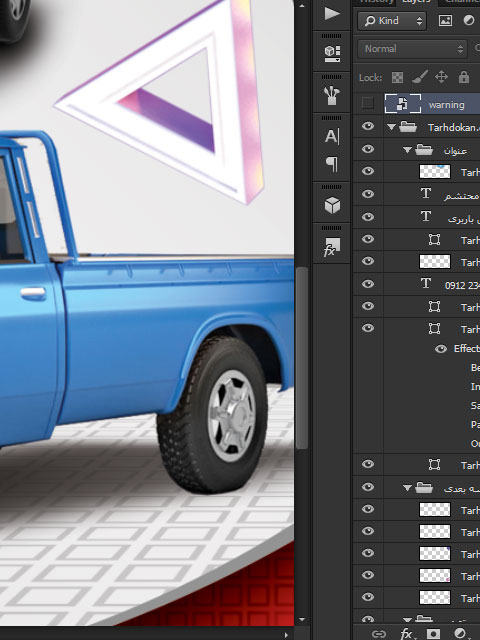Open the Brush Presets panel icon
The height and width of the screenshot is (640, 480).
pos(332,95)
